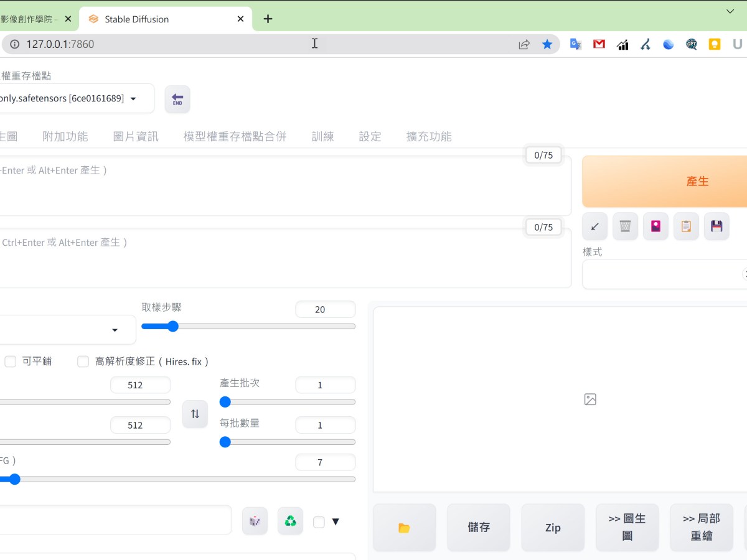Expand the sampler selection dropdown
747x560 pixels.
click(115, 330)
